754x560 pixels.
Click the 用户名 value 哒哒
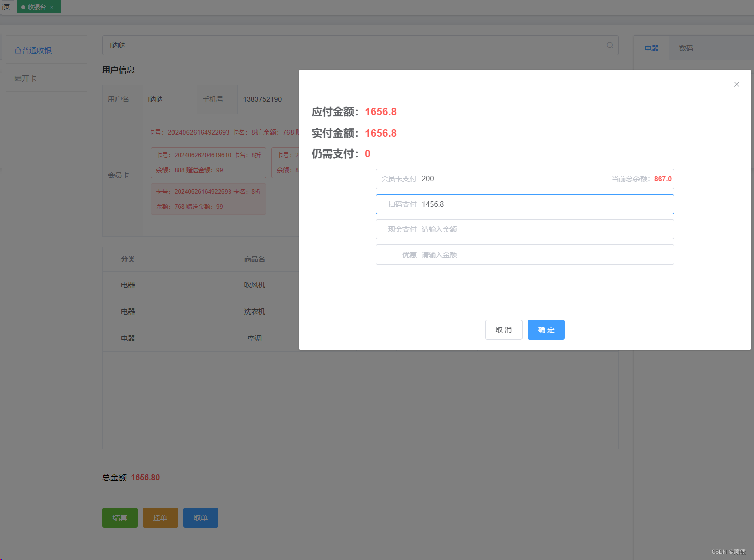(x=155, y=99)
